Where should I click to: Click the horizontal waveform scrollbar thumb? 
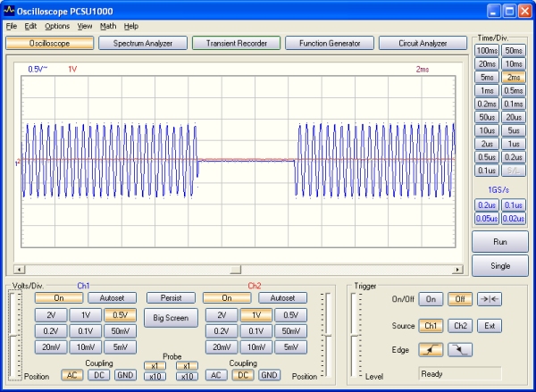point(235,269)
